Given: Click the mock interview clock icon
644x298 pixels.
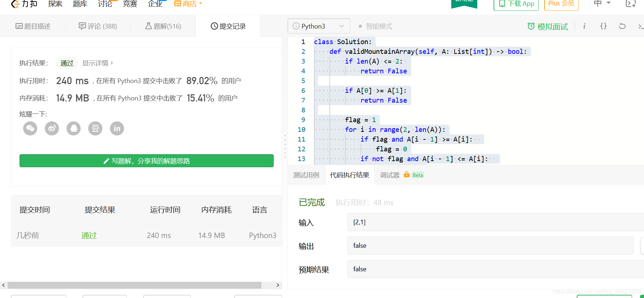Looking at the screenshot, I should click(x=531, y=26).
